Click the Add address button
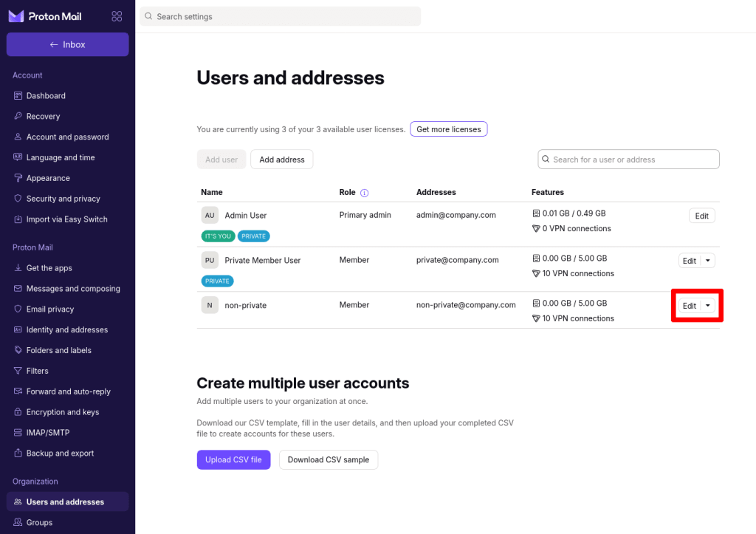The height and width of the screenshot is (534, 756). coord(281,160)
